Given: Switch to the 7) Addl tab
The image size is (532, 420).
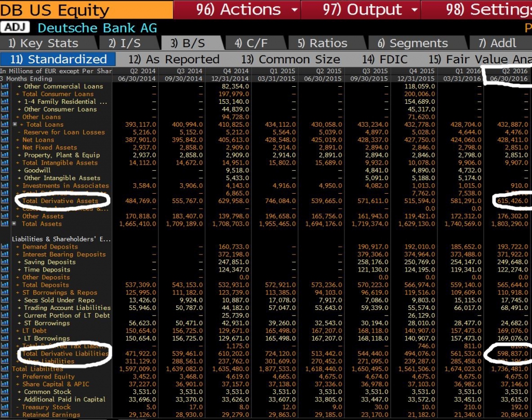Looking at the screenshot, I should click(x=500, y=43).
